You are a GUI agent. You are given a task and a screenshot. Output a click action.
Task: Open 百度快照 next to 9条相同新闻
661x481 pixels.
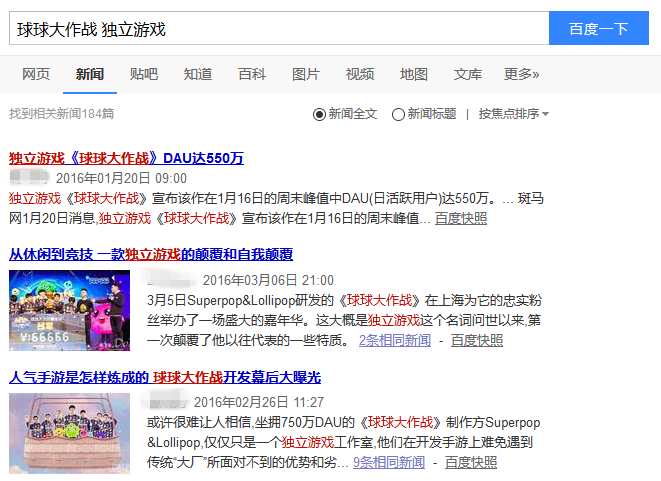pos(471,462)
